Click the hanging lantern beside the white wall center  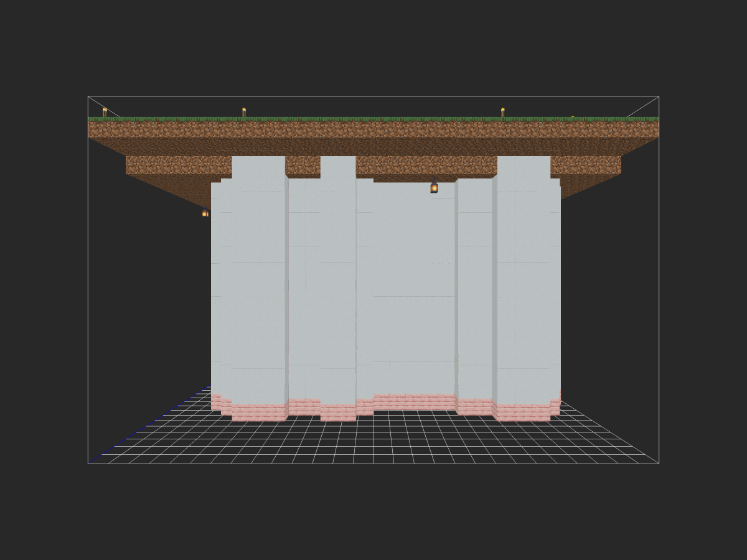pyautogui.click(x=434, y=185)
